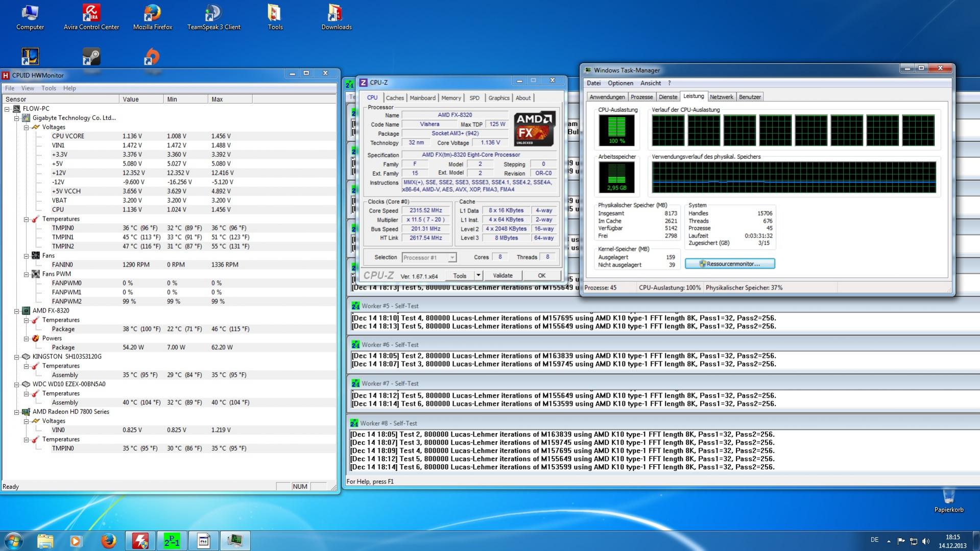980x551 pixels.
Task: Click the Ressourcenmonitor button
Action: (x=729, y=263)
